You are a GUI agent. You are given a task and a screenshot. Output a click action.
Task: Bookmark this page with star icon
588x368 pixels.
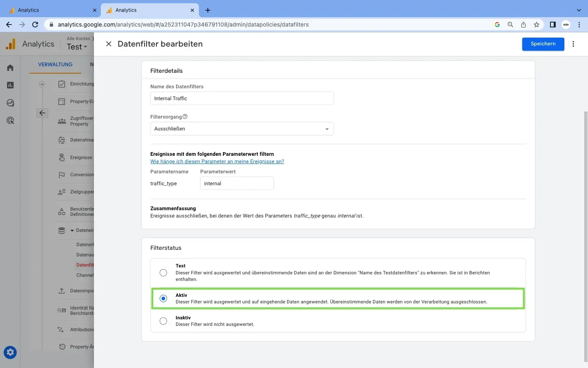tap(537, 25)
